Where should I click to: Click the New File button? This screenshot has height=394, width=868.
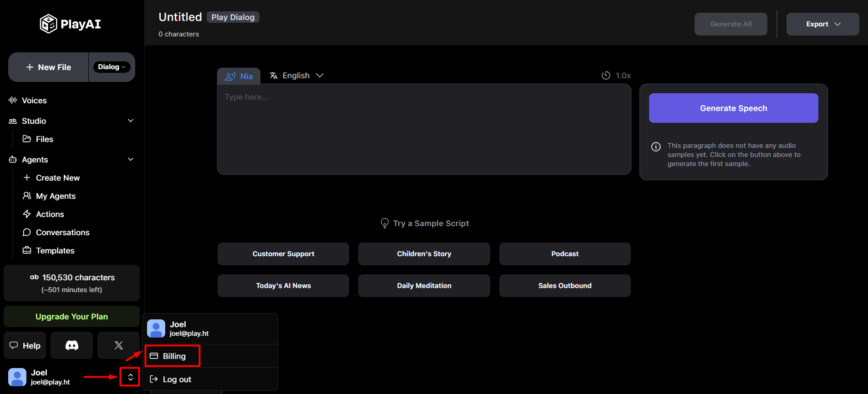coord(48,67)
